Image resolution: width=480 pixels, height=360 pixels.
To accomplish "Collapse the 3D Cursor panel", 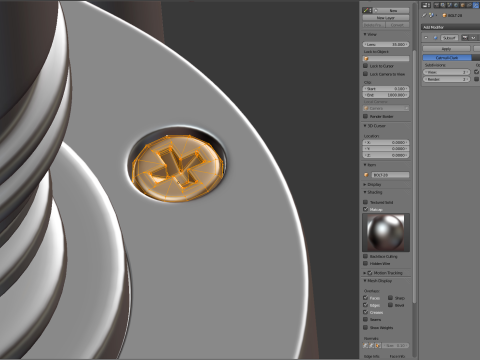I will 365,126.
